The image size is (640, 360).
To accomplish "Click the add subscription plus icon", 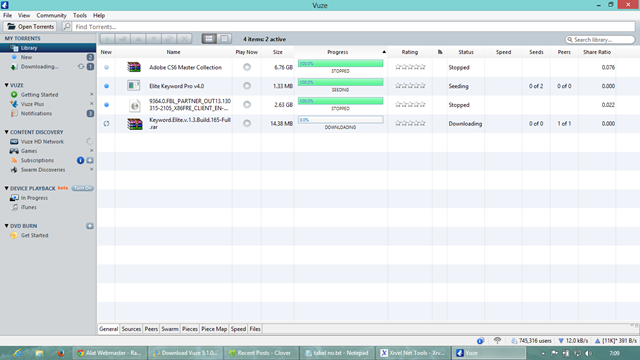I will pos(90,160).
